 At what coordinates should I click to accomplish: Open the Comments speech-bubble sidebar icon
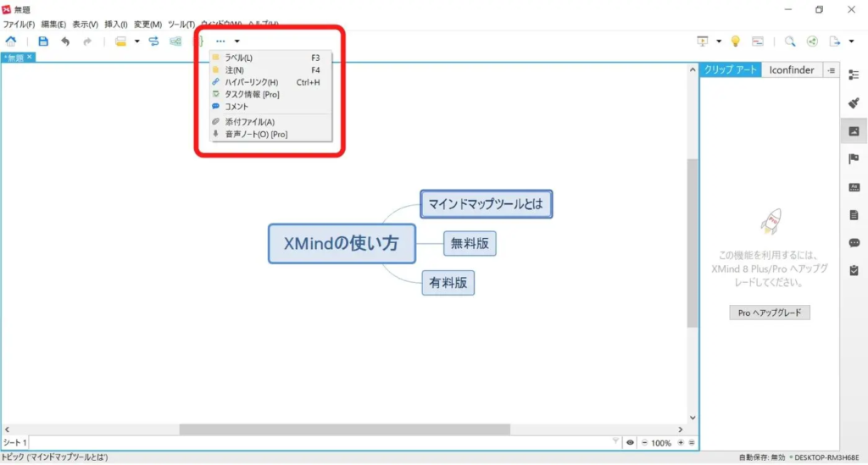(x=854, y=243)
